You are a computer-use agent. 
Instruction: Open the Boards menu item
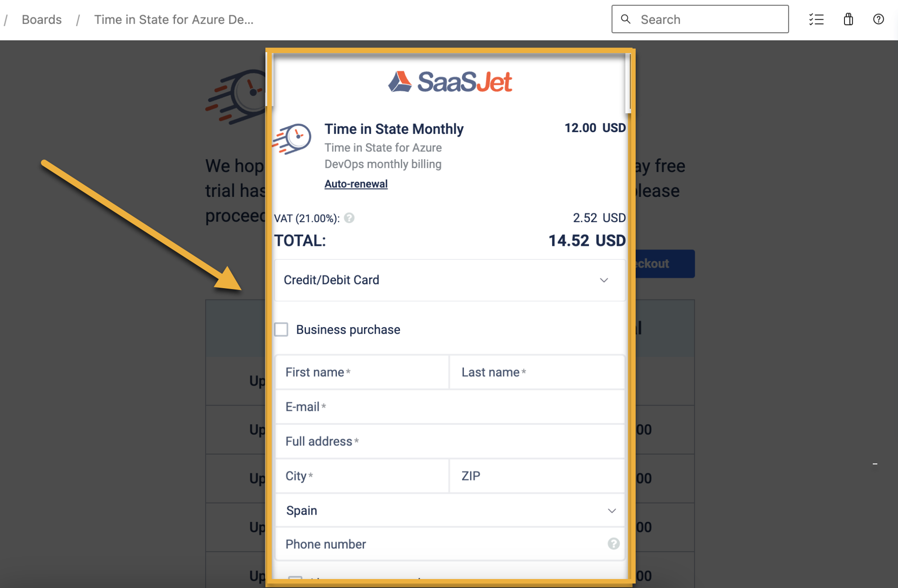coord(42,19)
